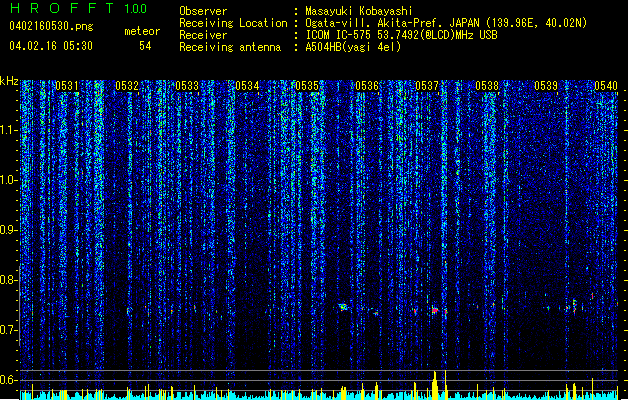Click the 0532 time marker
The height and width of the screenshot is (400, 629).
(x=127, y=86)
